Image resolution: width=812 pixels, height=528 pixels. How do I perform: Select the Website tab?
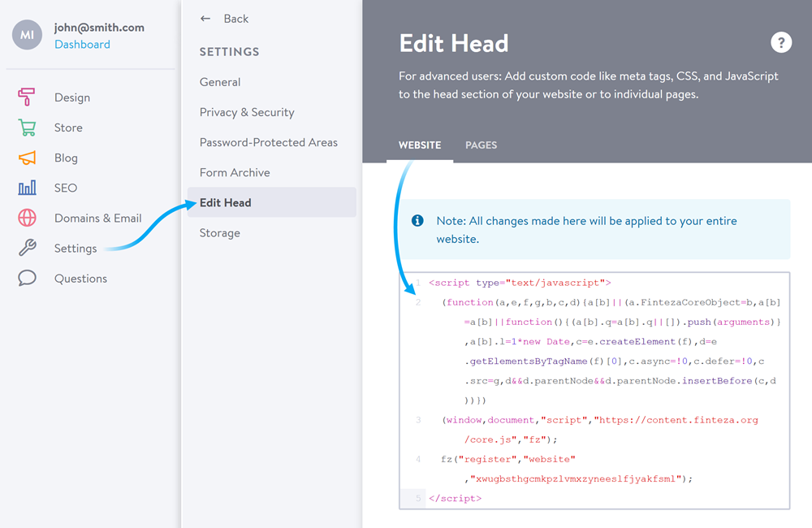pos(420,145)
